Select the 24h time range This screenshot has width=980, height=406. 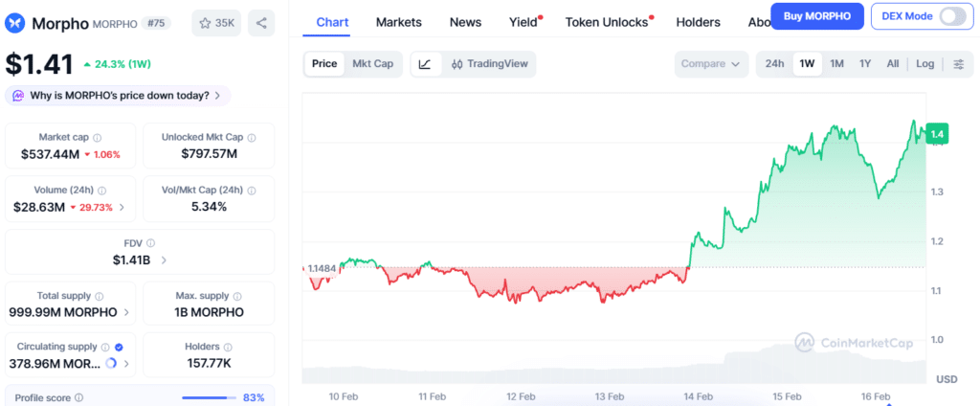pos(774,64)
